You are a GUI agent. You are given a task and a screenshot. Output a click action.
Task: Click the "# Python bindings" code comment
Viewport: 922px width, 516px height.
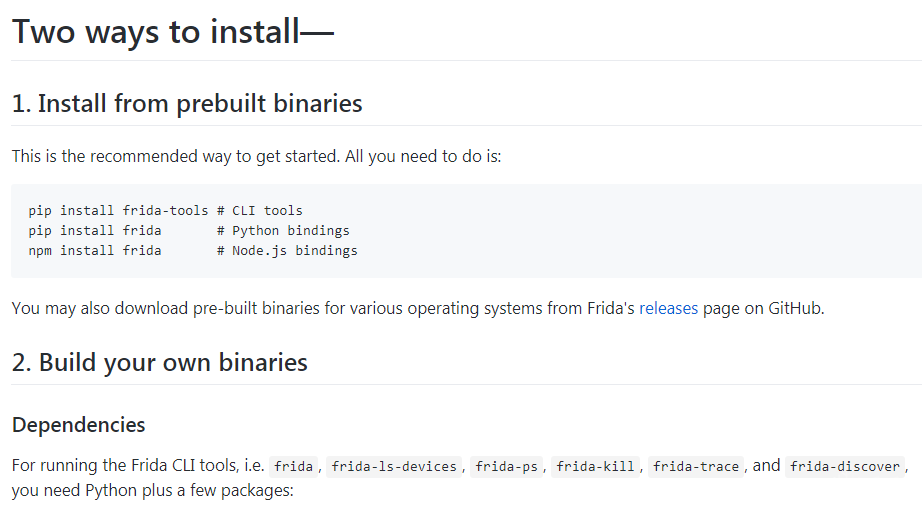[283, 231]
